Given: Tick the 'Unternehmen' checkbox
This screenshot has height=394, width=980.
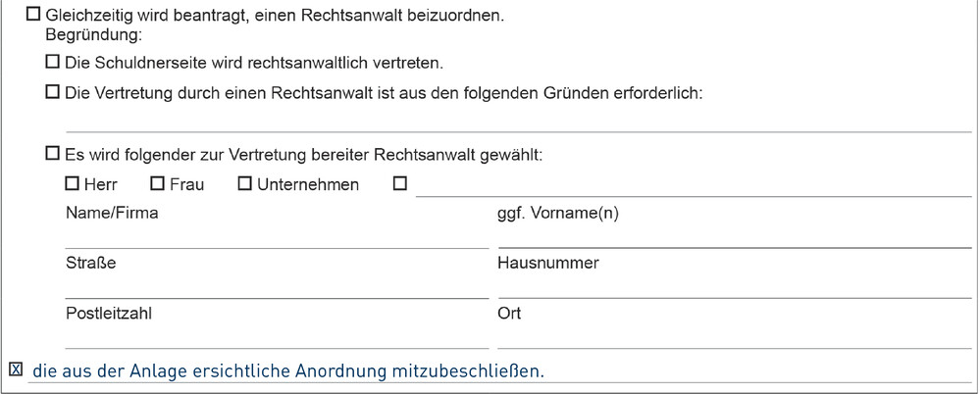Looking at the screenshot, I should [x=244, y=183].
